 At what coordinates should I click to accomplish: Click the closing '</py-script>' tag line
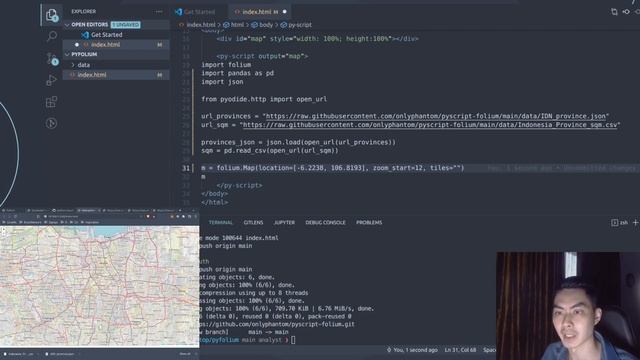[x=239, y=185]
